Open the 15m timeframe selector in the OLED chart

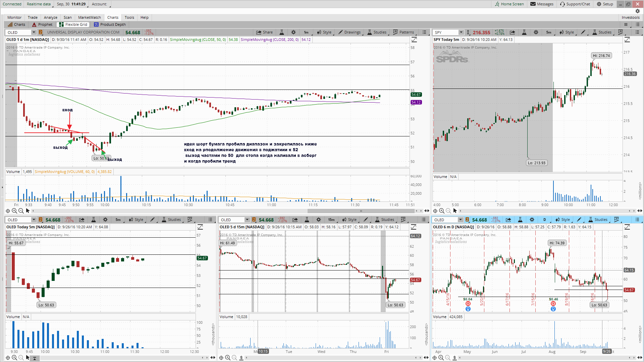point(331,220)
